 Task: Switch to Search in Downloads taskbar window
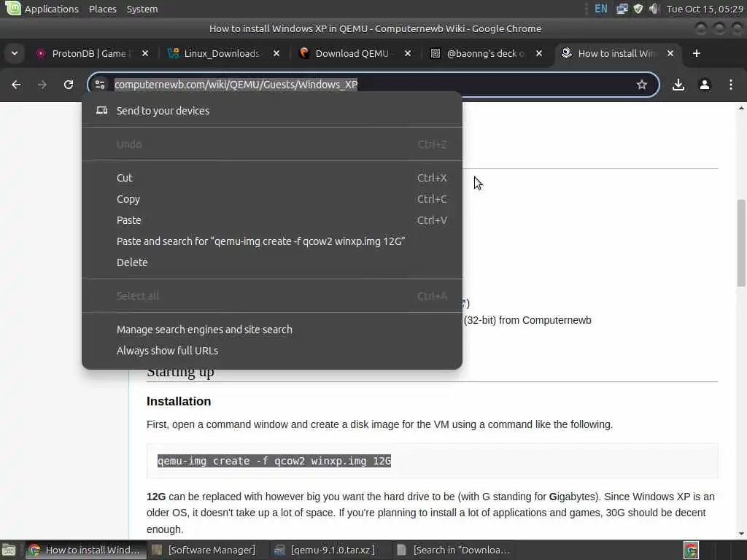[x=454, y=550]
